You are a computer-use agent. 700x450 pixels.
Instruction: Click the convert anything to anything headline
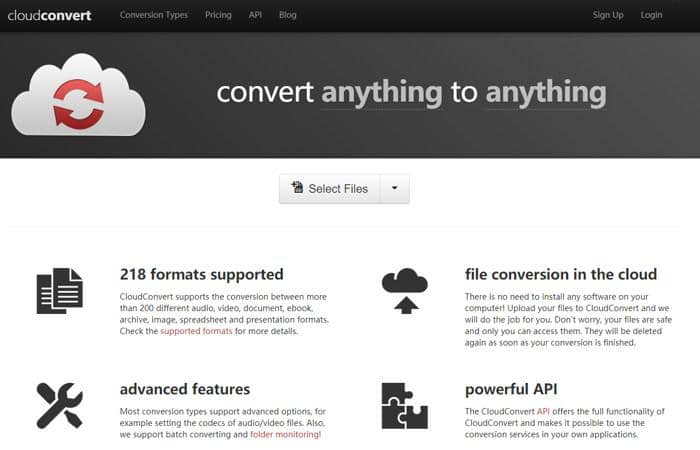point(411,93)
